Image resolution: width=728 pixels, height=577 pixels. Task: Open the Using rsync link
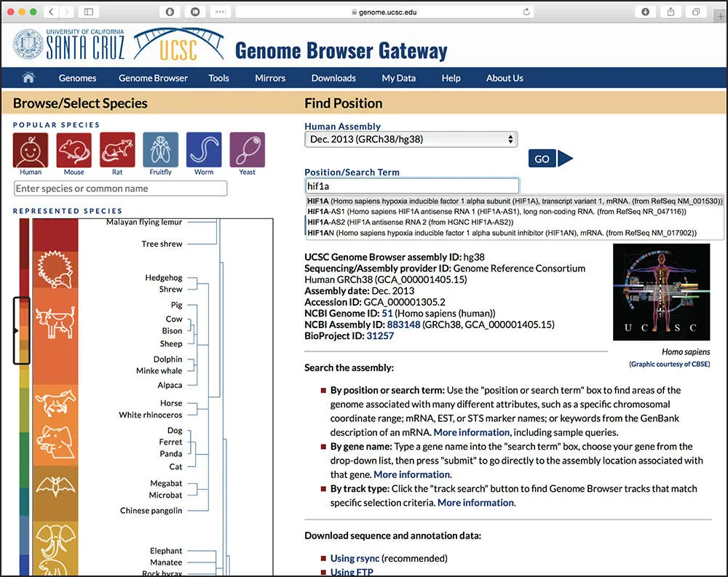355,558
